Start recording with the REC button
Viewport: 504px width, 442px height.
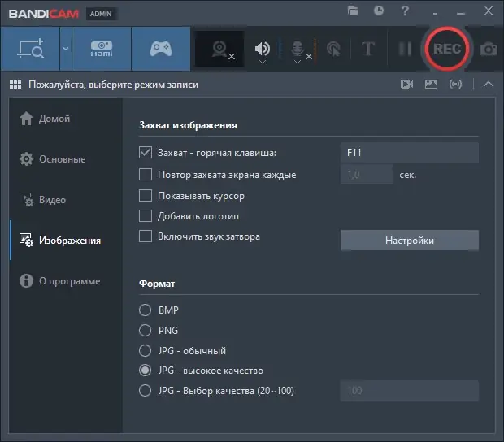(447, 49)
